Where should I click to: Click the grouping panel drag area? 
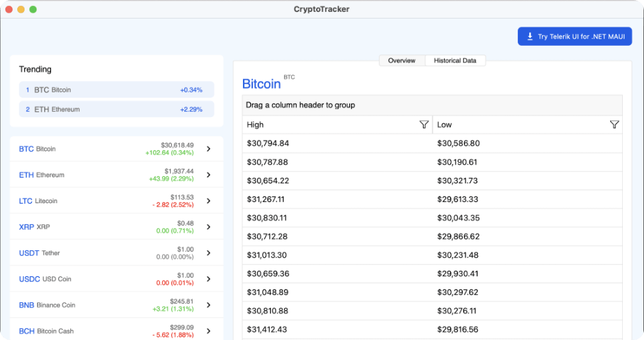[432, 105]
